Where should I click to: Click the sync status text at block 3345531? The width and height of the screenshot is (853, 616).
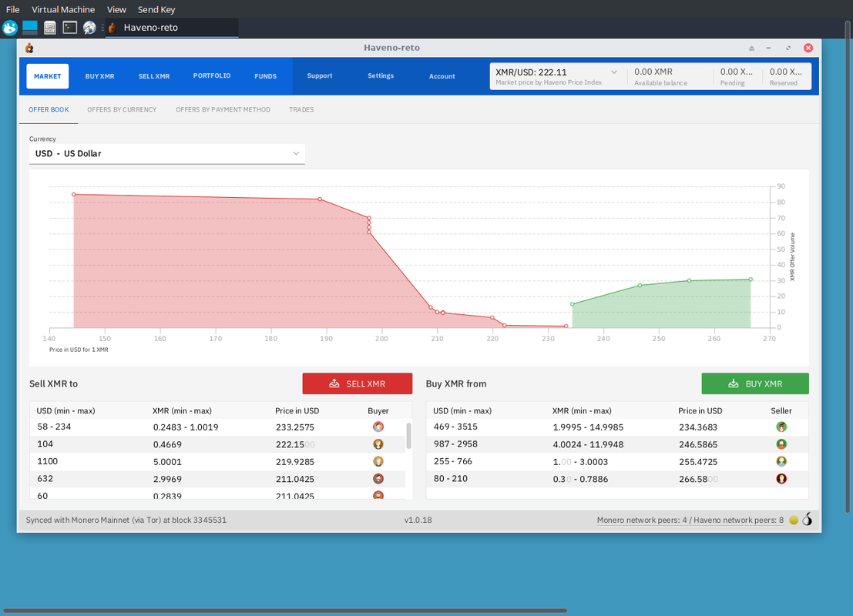126,521
